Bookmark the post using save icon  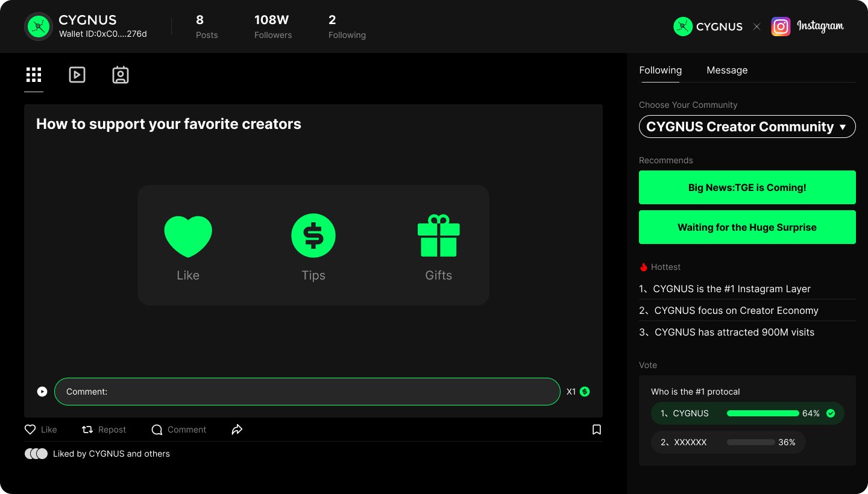point(596,430)
